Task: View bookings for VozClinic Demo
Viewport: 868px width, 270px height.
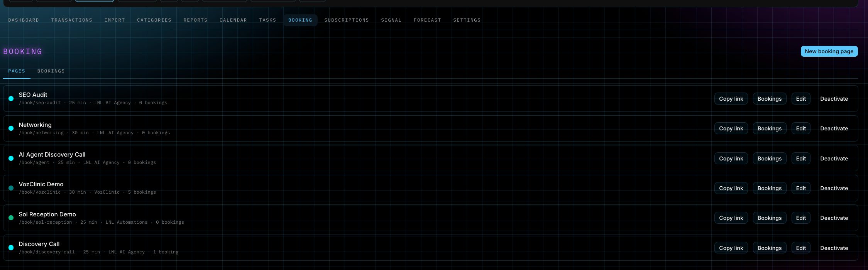Action: 770,188
